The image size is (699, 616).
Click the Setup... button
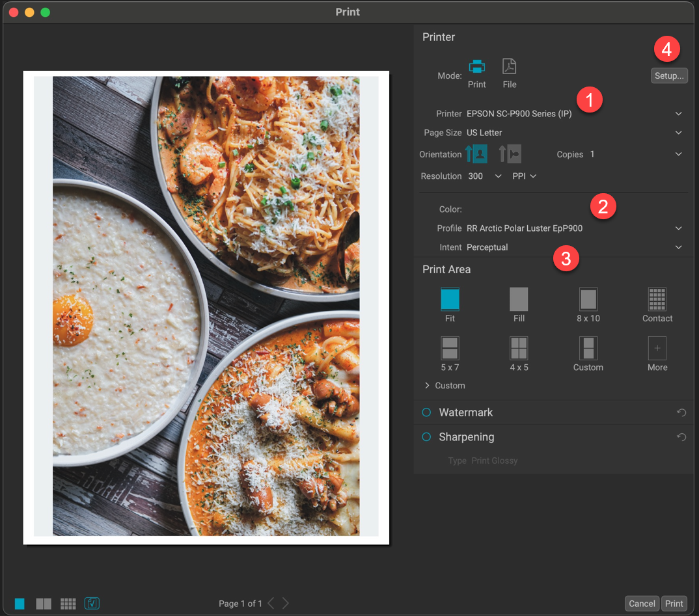click(x=669, y=76)
